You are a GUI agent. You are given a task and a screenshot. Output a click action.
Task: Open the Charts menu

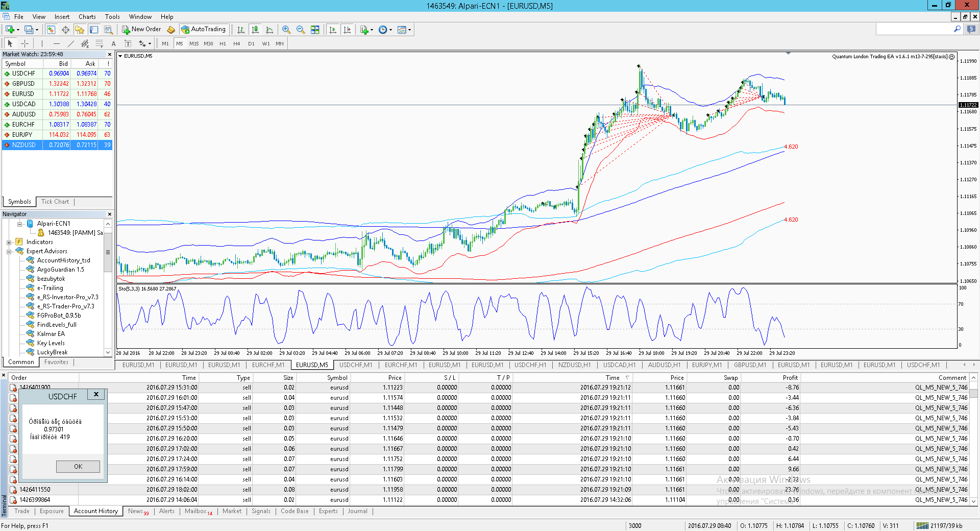coord(87,17)
